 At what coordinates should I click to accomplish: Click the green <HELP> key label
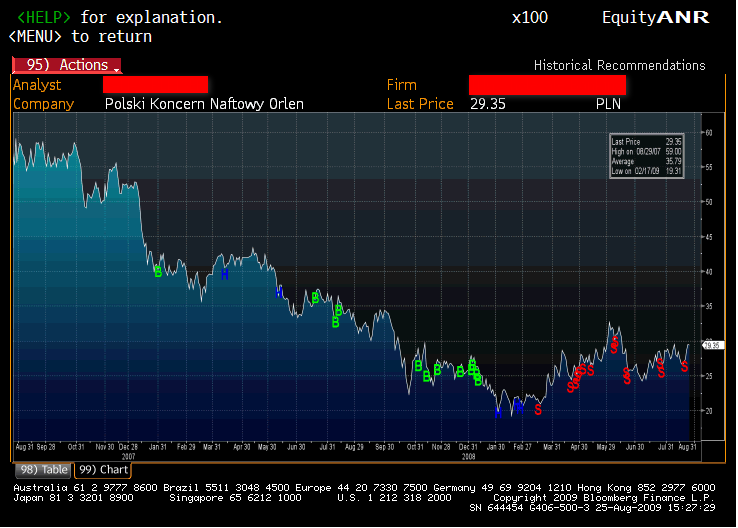44,18
